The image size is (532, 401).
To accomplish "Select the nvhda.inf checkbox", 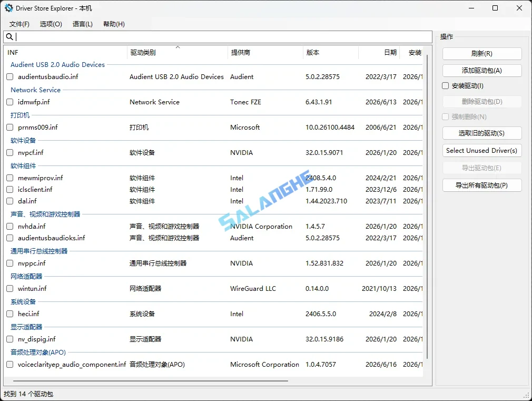I will (10, 227).
